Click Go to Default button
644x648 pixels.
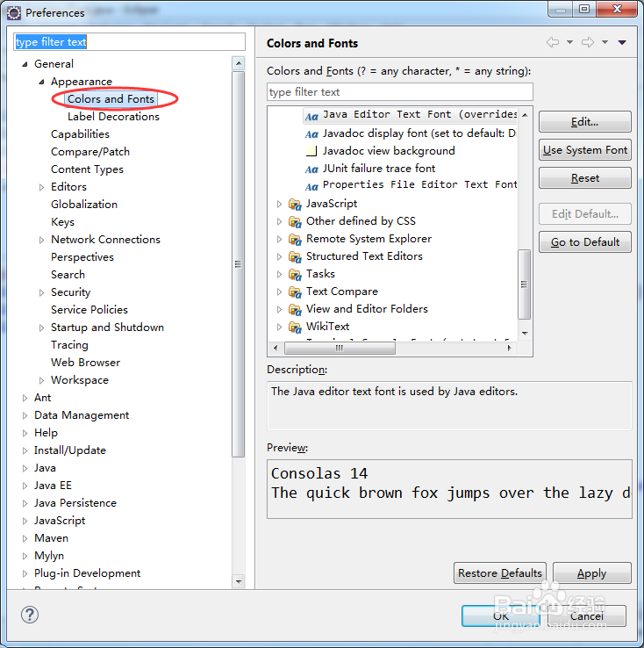coord(585,242)
